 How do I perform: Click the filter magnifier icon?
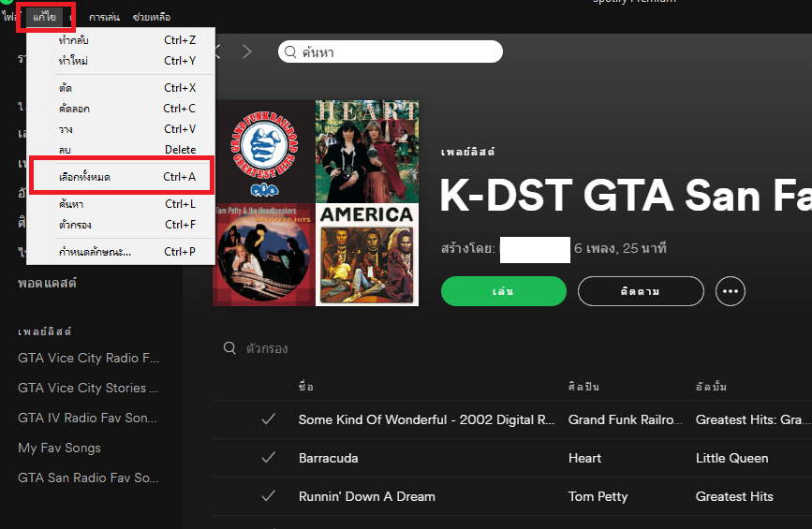click(x=229, y=347)
